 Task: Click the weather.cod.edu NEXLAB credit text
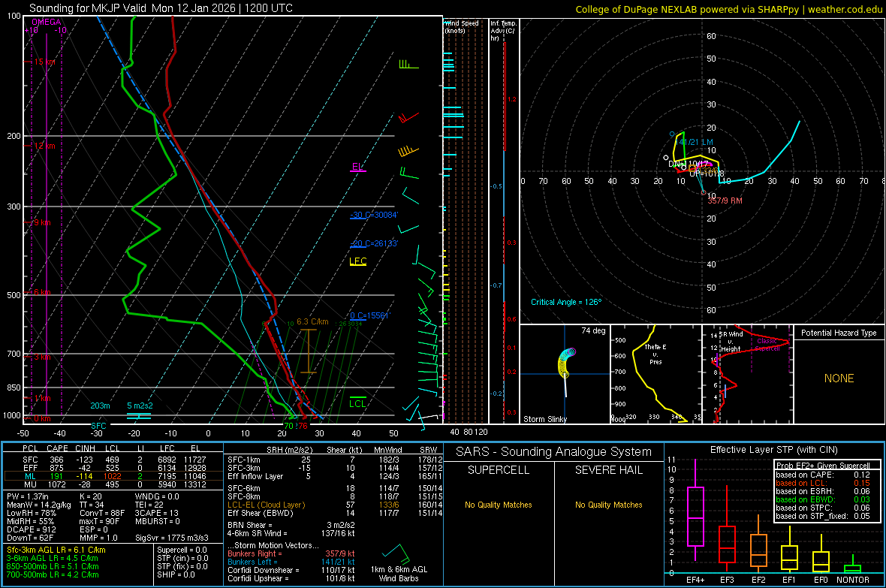tap(728, 9)
